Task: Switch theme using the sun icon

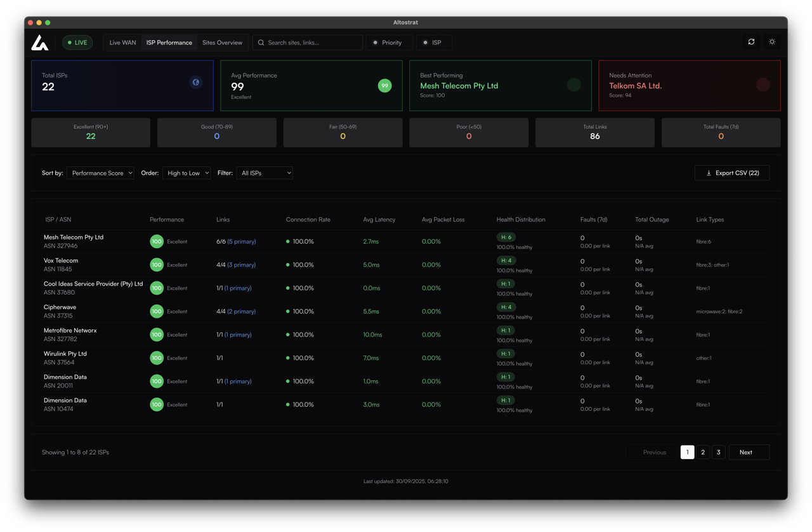Action: [x=772, y=42]
